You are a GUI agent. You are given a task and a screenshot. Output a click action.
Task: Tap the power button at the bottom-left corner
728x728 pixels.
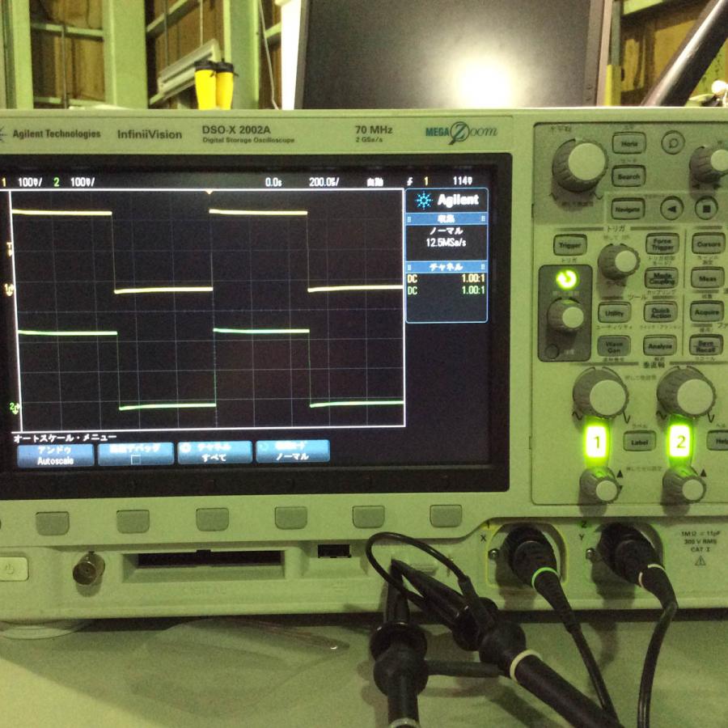coord(12,569)
